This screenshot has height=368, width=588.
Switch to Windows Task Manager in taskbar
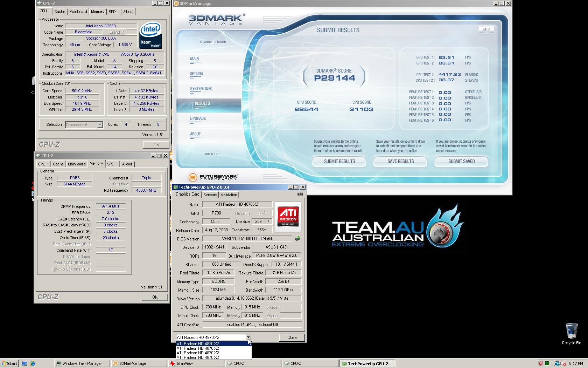(82, 363)
